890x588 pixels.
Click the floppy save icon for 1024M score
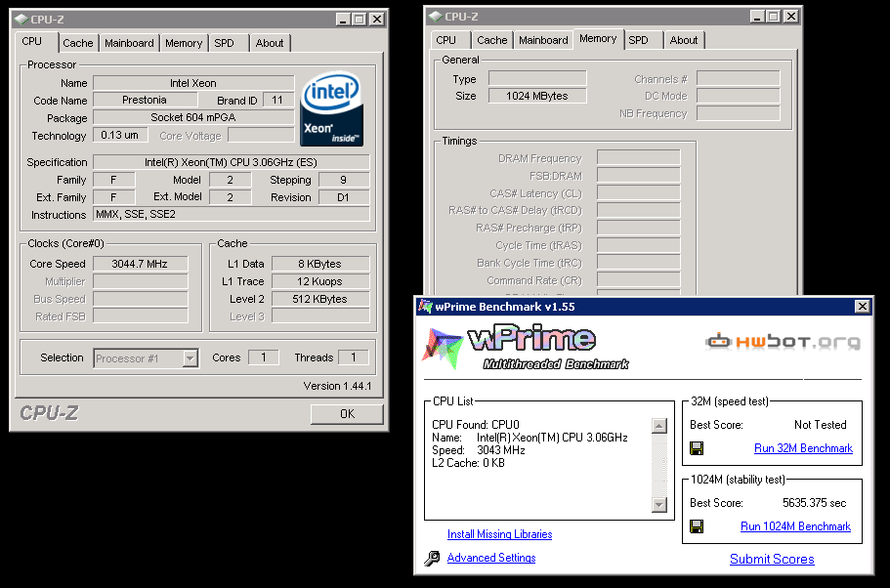[697, 526]
